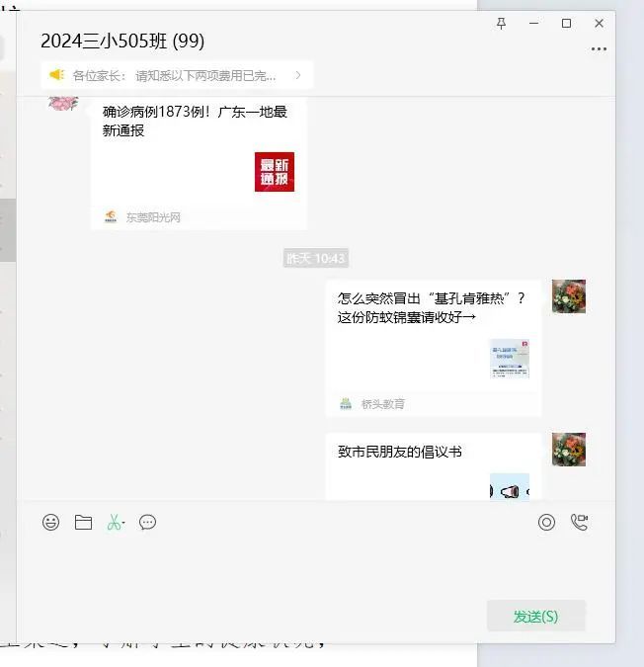Image resolution: width=644 pixels, height=667 pixels.
Task: Click the group announcement speaker icon
Action: tap(57, 74)
